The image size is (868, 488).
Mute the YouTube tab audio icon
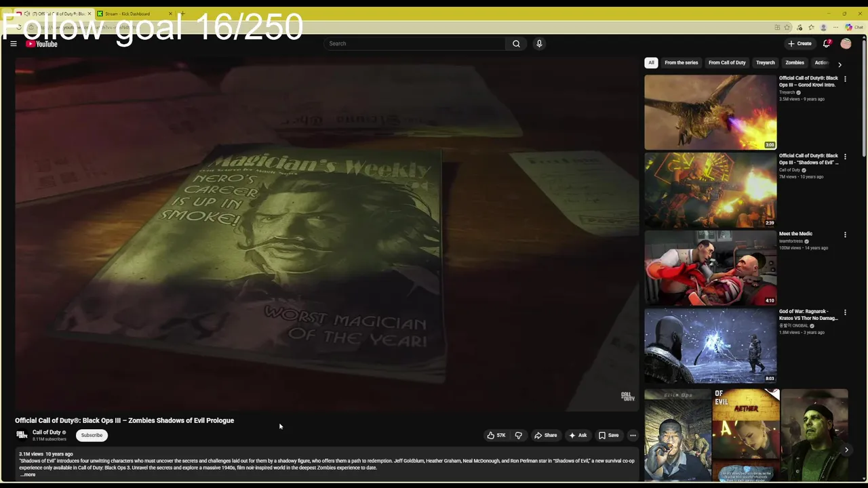tap(27, 14)
